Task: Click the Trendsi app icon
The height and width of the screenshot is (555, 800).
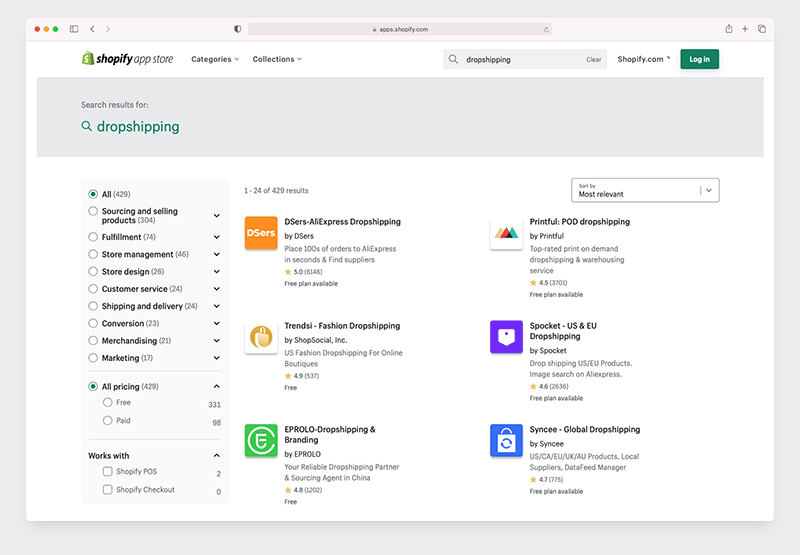Action: tap(261, 337)
